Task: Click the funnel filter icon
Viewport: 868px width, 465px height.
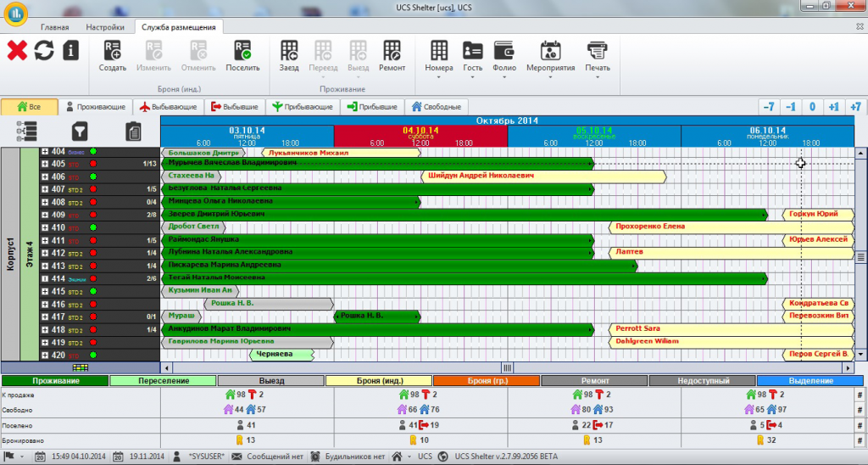Action: tap(79, 131)
